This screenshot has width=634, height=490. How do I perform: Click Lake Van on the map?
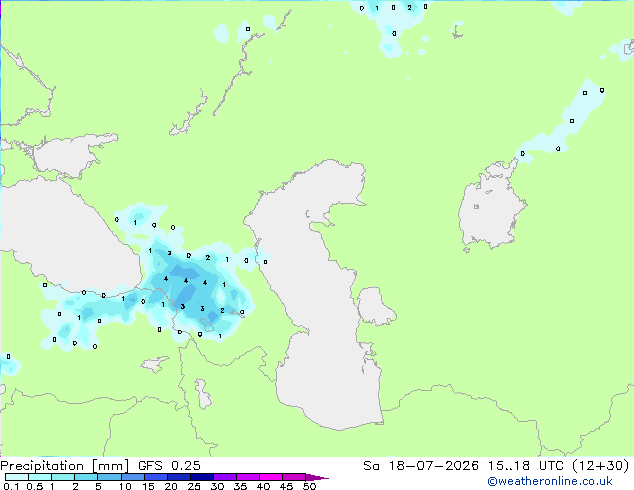(x=154, y=364)
